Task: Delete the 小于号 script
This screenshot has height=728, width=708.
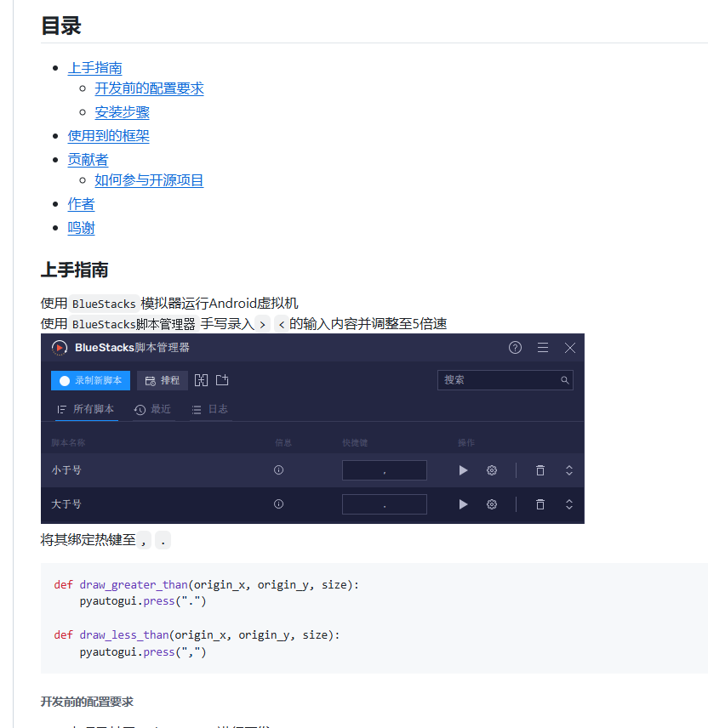Action: [x=540, y=470]
